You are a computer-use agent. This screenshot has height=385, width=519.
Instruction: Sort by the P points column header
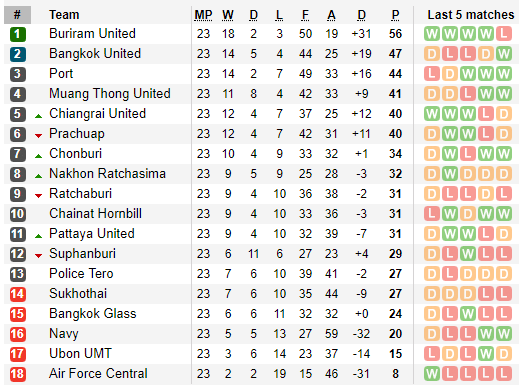[x=395, y=15]
